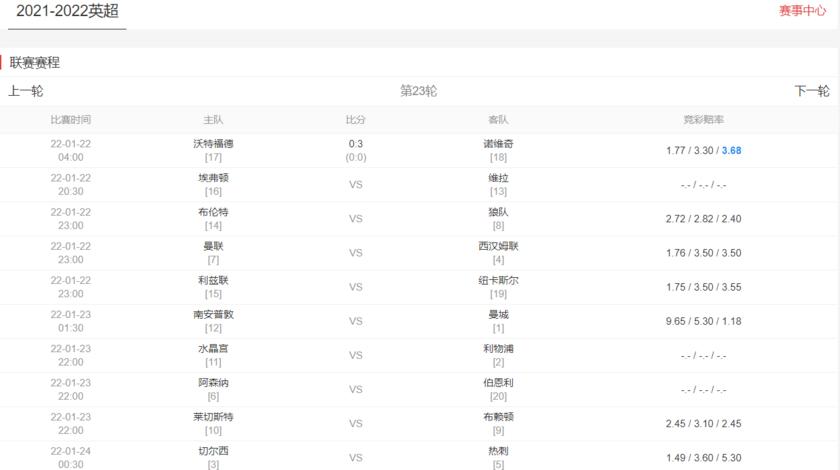Open home team 埃弗顿 page
Viewport: 840px width, 470px height.
click(x=213, y=178)
